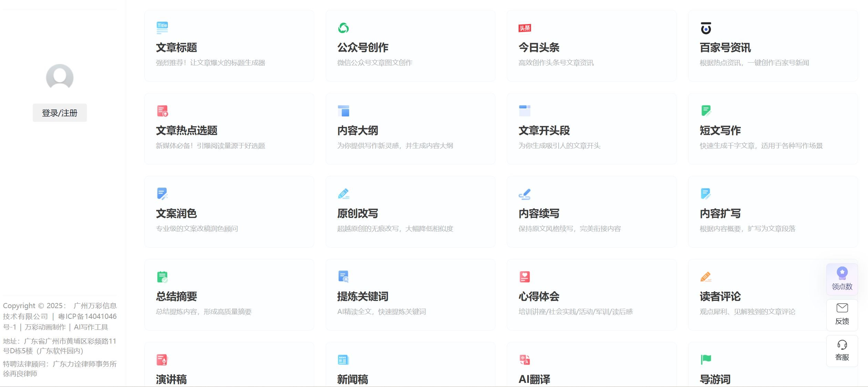Select the 内容大纲 heading

[x=358, y=130]
